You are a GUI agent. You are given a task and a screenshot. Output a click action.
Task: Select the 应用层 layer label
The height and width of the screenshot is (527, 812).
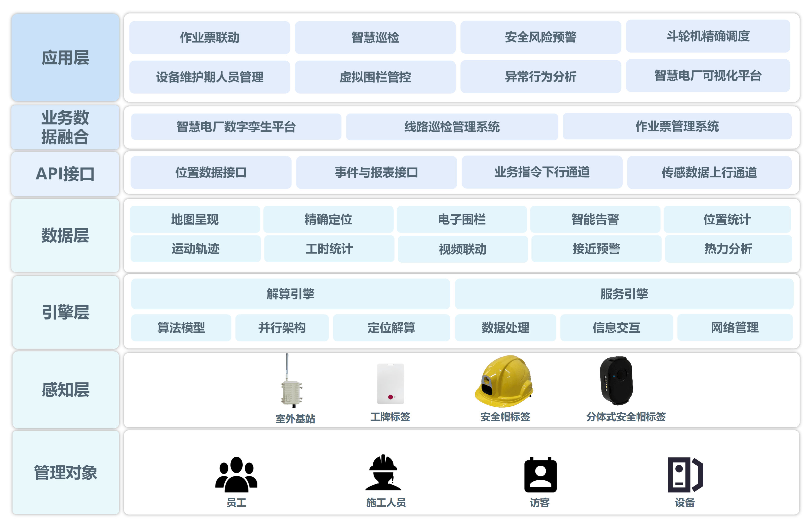coord(65,58)
